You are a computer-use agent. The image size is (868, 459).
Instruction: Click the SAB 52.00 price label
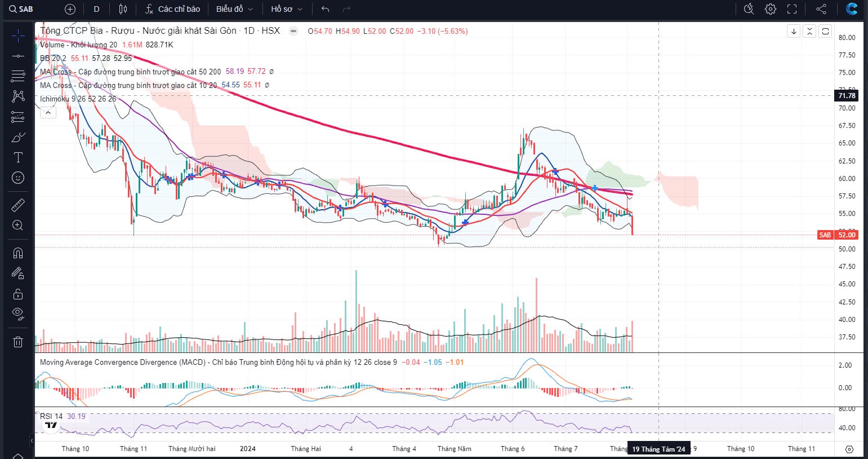(837, 235)
